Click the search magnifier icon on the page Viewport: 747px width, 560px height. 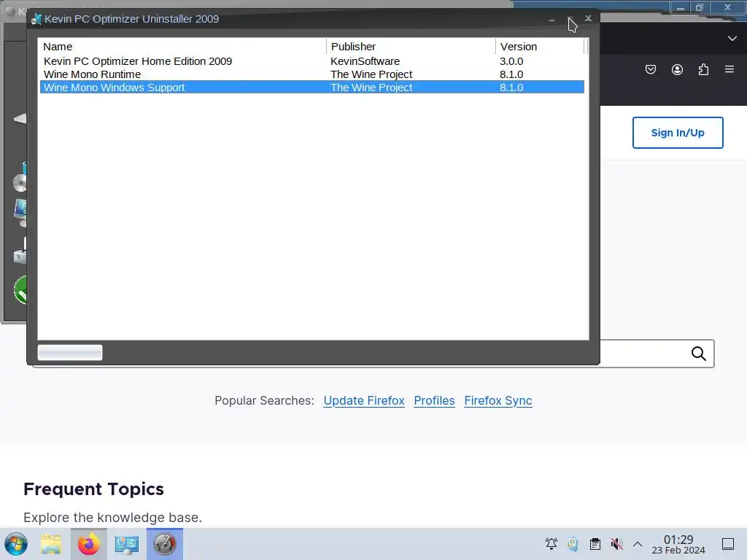click(x=698, y=354)
